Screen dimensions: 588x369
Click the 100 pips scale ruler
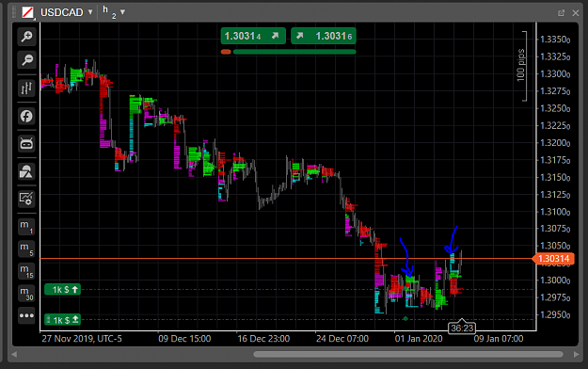522,66
